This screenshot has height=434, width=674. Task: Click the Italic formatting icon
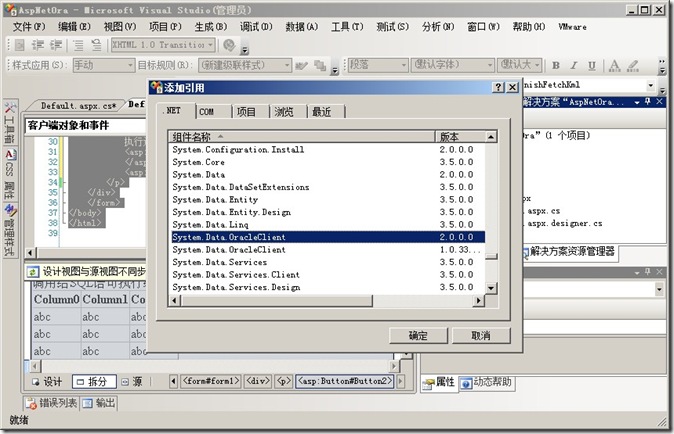click(574, 65)
